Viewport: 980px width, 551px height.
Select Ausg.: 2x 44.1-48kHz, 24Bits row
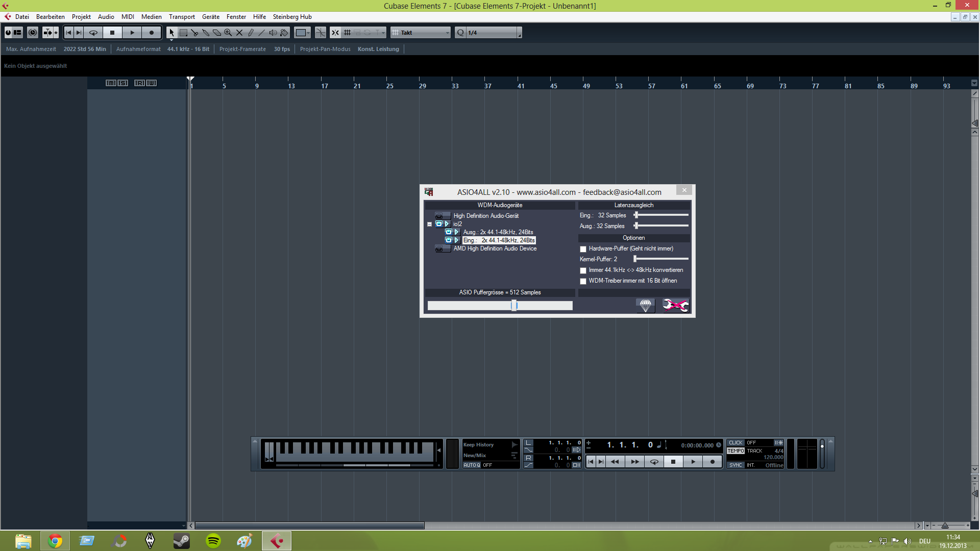click(x=498, y=232)
